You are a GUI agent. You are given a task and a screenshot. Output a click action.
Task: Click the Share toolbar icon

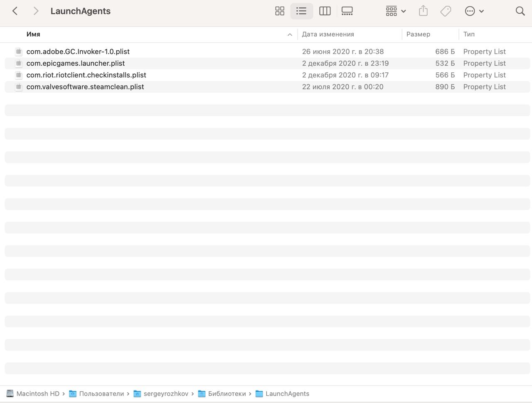coord(423,11)
